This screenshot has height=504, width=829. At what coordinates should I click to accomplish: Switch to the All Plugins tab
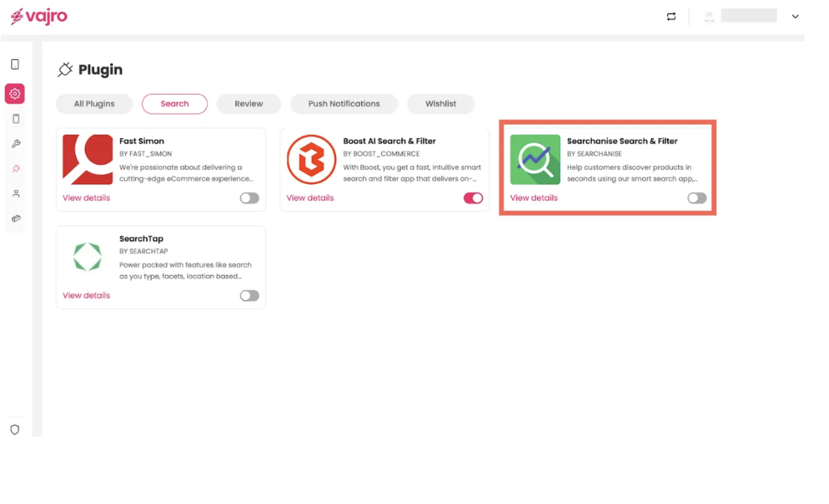point(94,103)
